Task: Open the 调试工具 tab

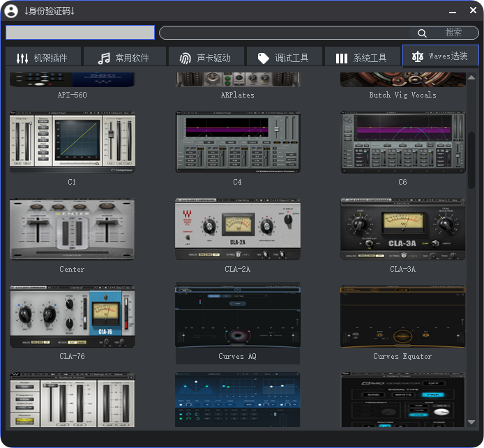Action: 285,56
